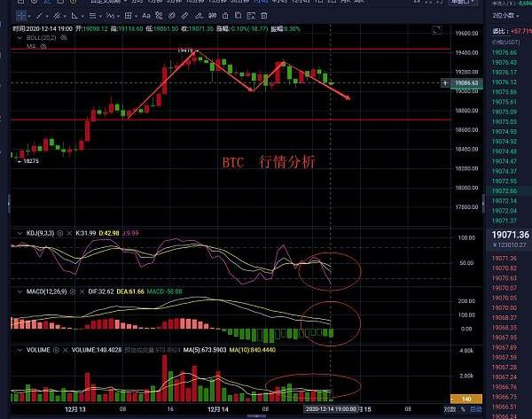This screenshot has width=532, height=419.
Task: Close the VOLUME indicator panel
Action: click(x=66, y=350)
